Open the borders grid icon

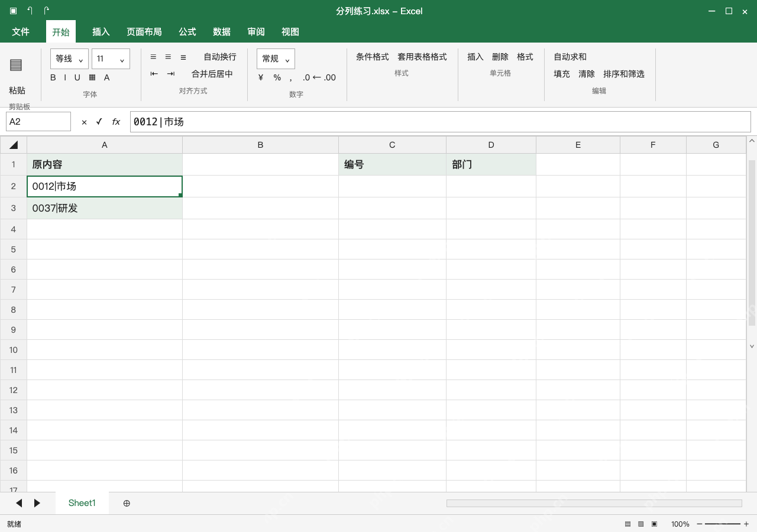click(92, 77)
